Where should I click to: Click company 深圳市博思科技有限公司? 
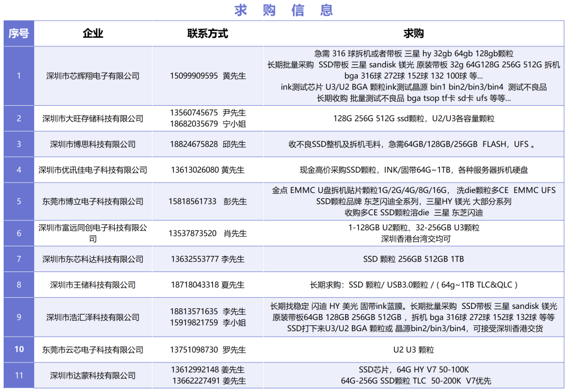coord(93,145)
